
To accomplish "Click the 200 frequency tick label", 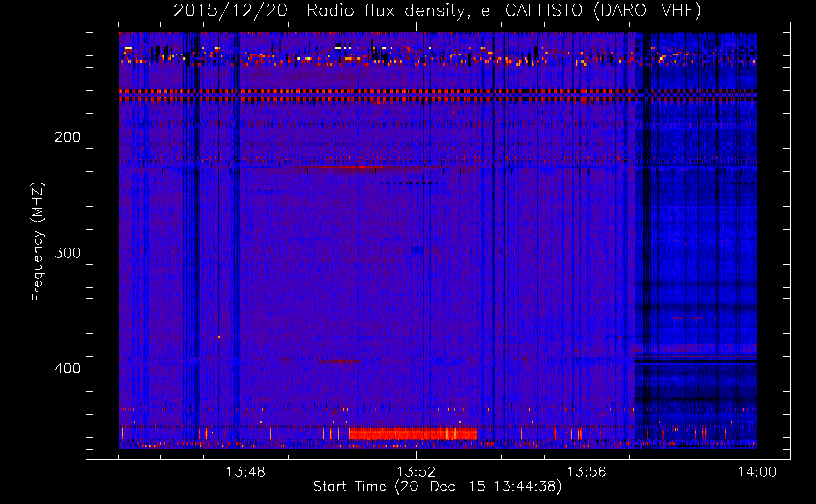I will tap(68, 137).
